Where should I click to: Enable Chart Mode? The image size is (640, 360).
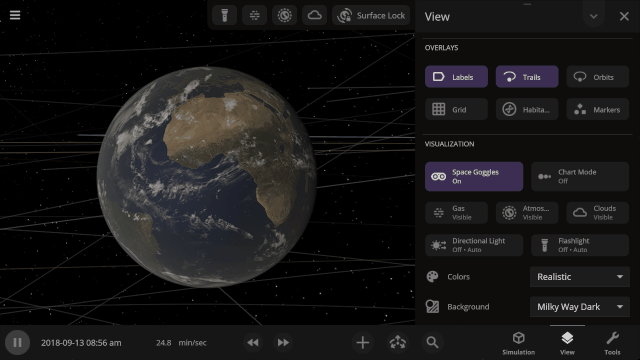(580, 176)
